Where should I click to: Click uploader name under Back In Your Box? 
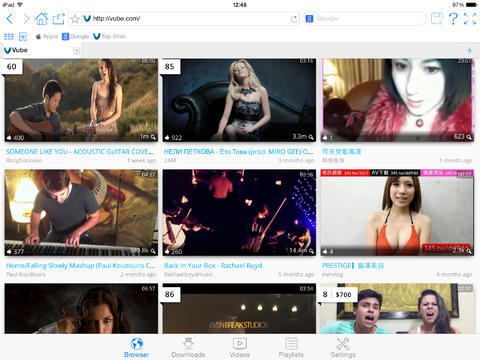pos(188,275)
